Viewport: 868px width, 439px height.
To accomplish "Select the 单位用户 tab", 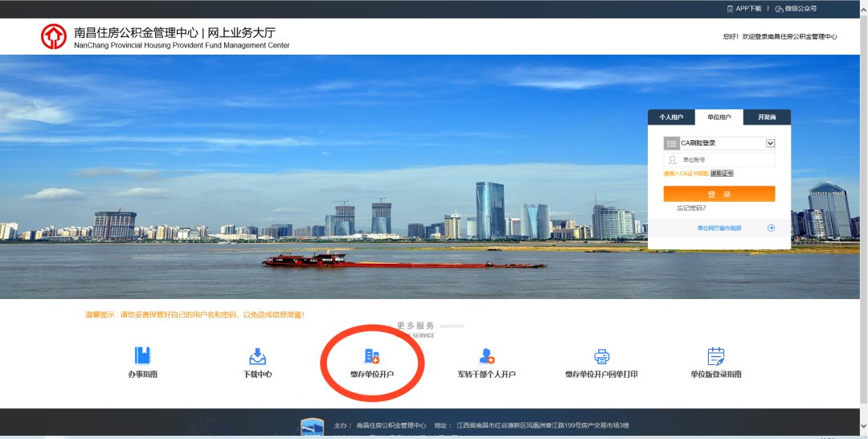I will (x=719, y=117).
